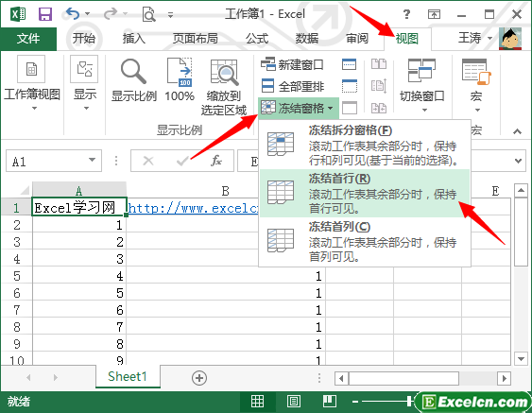
Task: Click the zoom out minus button
Action: 355,402
